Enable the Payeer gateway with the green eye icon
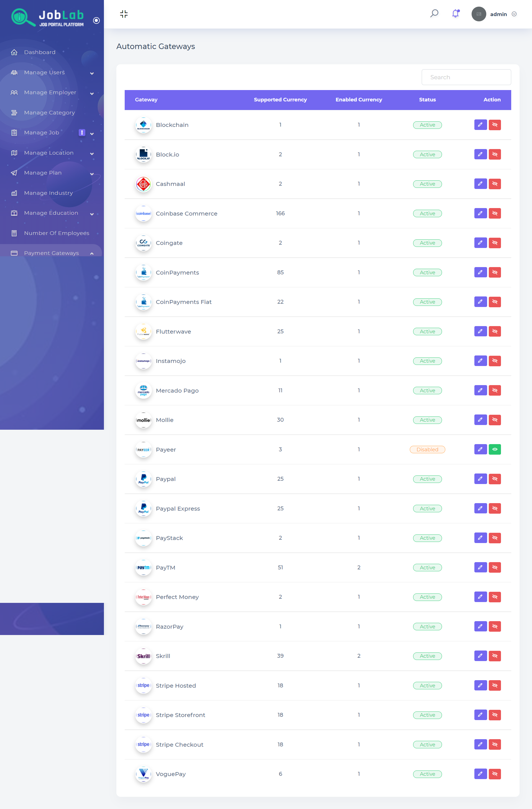This screenshot has height=809, width=532. [495, 449]
